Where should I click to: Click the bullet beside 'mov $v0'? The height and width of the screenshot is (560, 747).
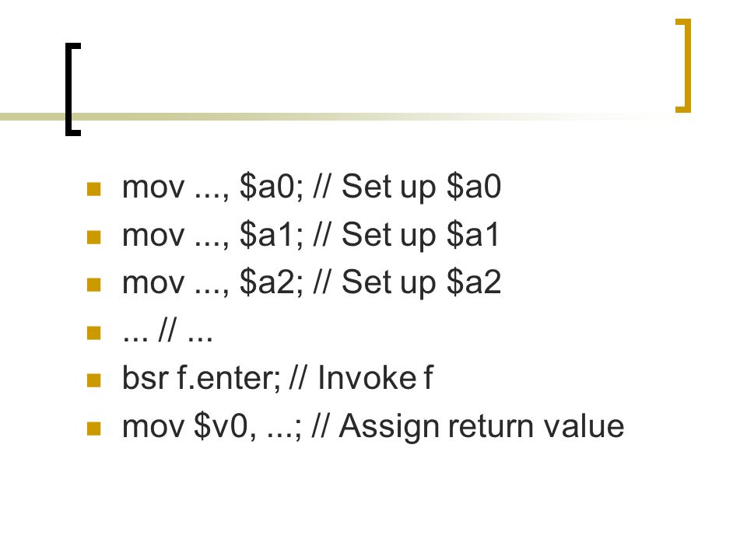[94, 429]
